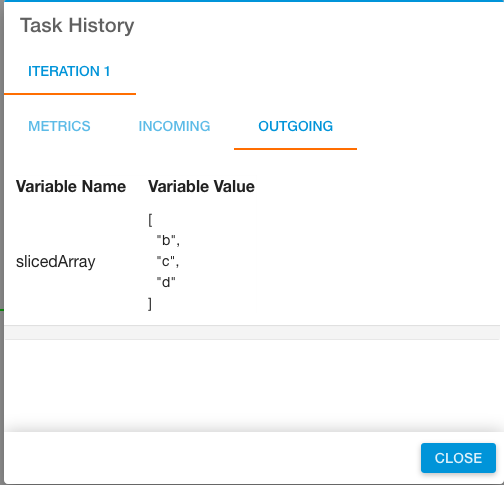Open the INCOMING variables tab
Viewport: 504px width, 485px height.
[x=174, y=126]
